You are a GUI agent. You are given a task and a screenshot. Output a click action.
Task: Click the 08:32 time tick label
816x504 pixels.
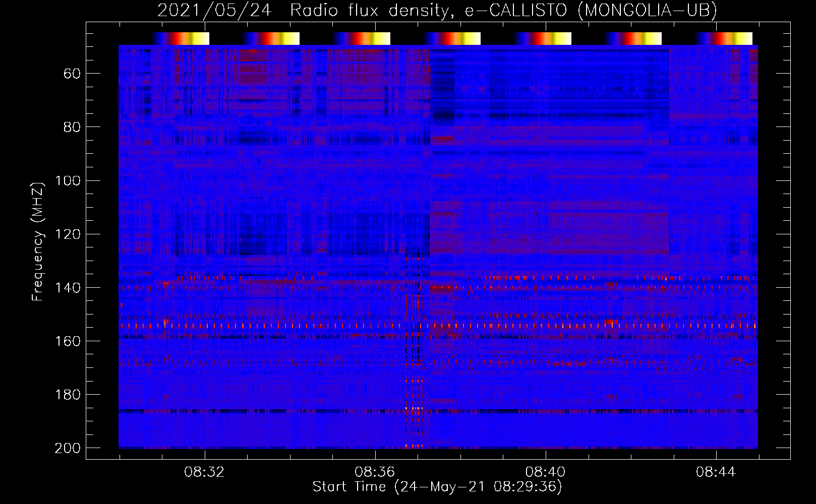(204, 472)
